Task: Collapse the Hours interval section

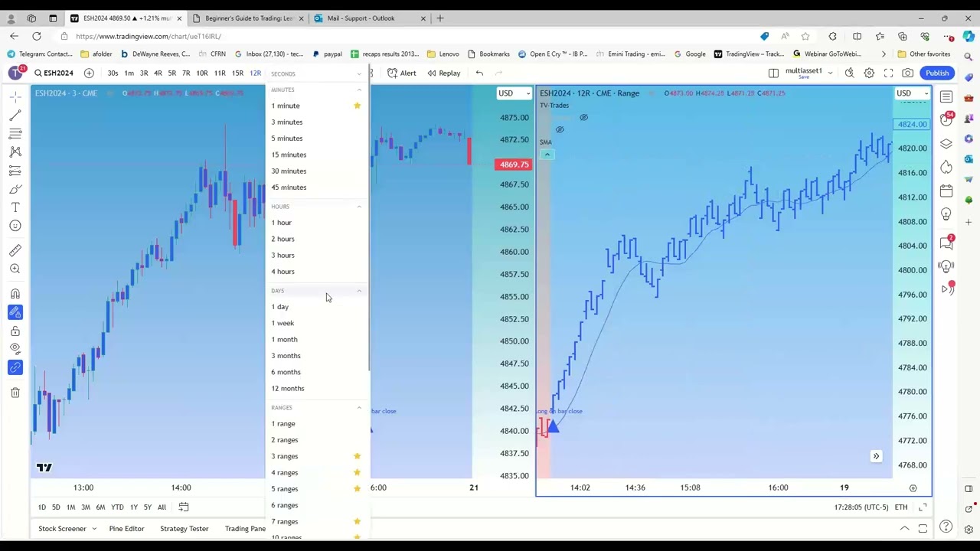Action: (x=359, y=207)
